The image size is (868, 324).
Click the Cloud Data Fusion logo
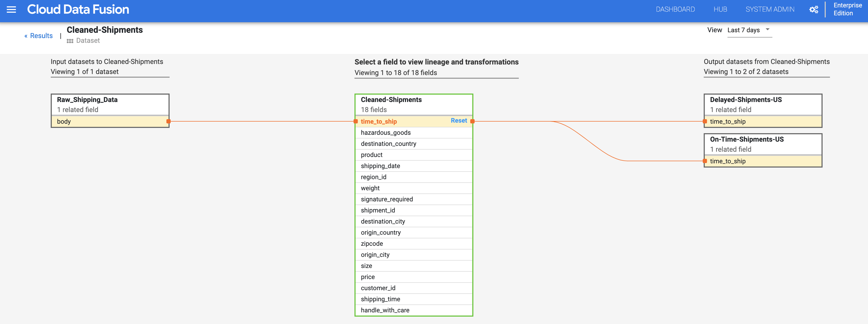point(78,10)
